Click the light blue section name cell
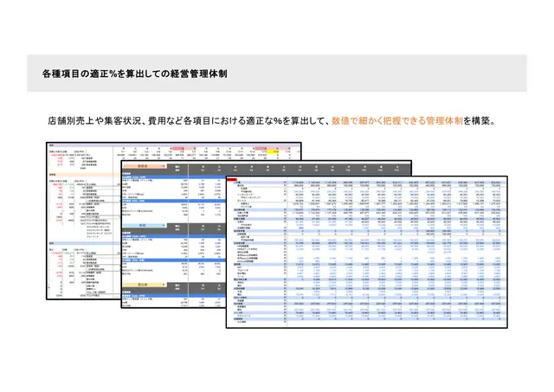Screen dimensions: 554x392 click(144, 225)
